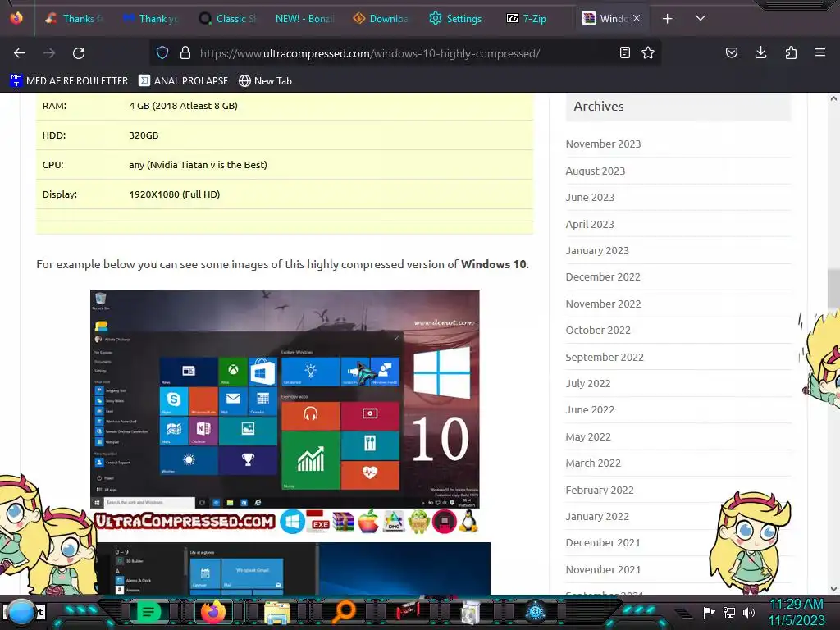840x630 pixels.
Task: Close the active Windows tab
Action: pos(637,18)
